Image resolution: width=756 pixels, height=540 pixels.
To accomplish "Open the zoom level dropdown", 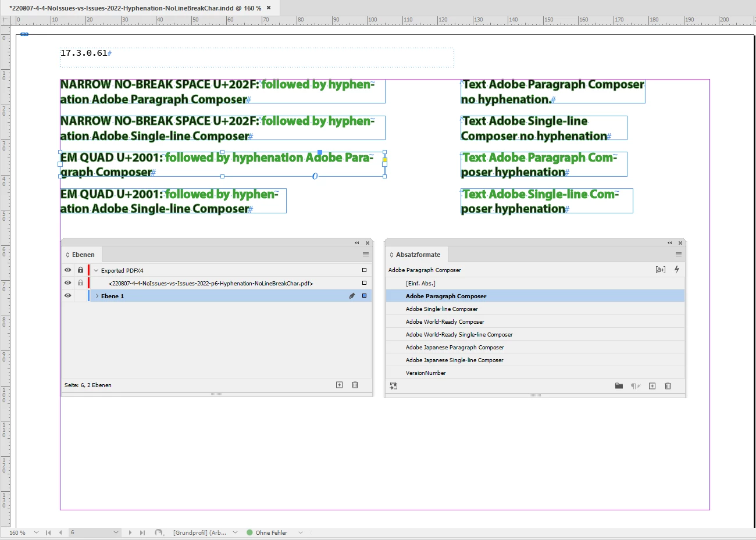I will point(36,532).
